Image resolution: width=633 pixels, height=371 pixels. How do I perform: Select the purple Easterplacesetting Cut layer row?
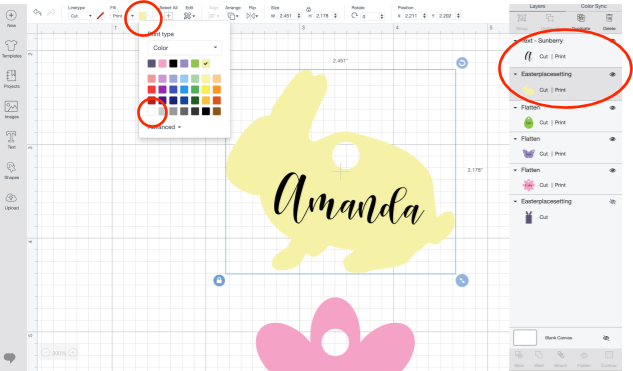(565, 217)
